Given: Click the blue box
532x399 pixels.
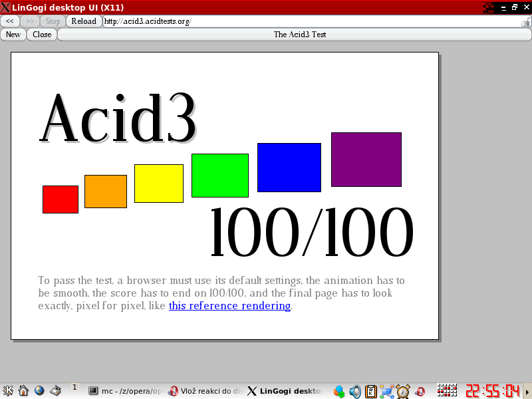Looking at the screenshot, I should 289,168.
